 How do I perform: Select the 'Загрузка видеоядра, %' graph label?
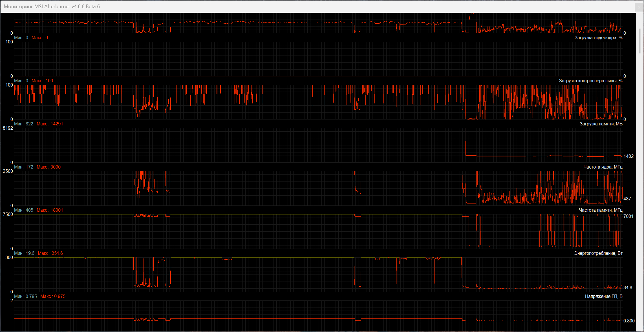pos(598,38)
